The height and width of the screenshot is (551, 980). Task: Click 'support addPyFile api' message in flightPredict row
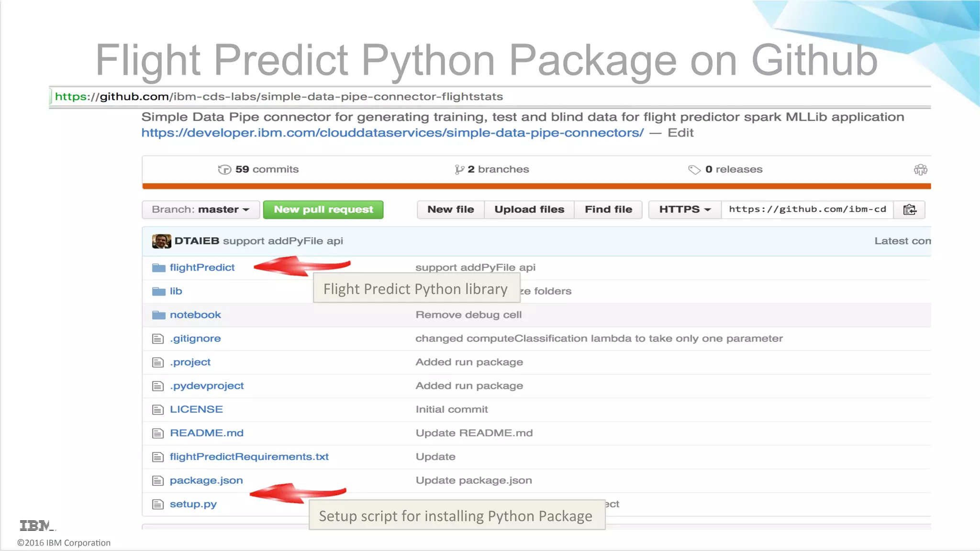pos(475,268)
